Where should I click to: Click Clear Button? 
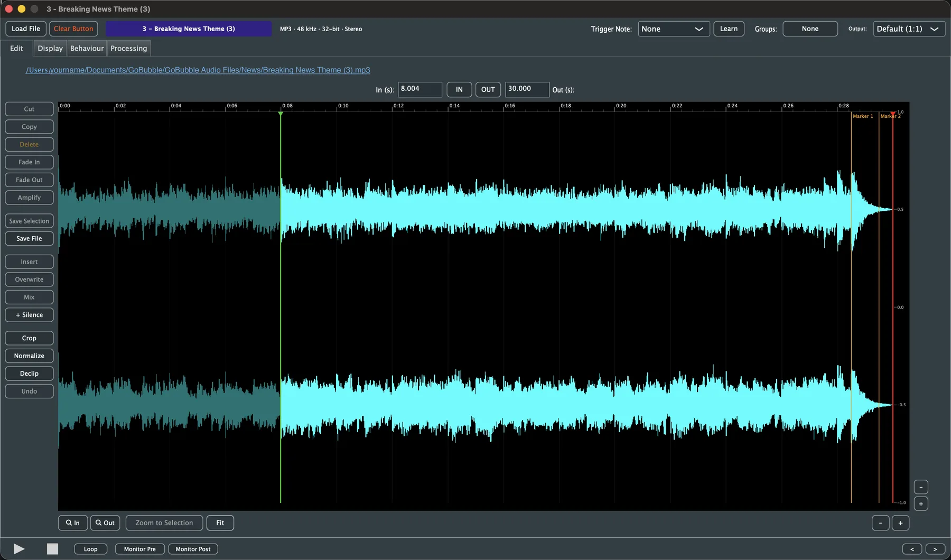click(73, 29)
